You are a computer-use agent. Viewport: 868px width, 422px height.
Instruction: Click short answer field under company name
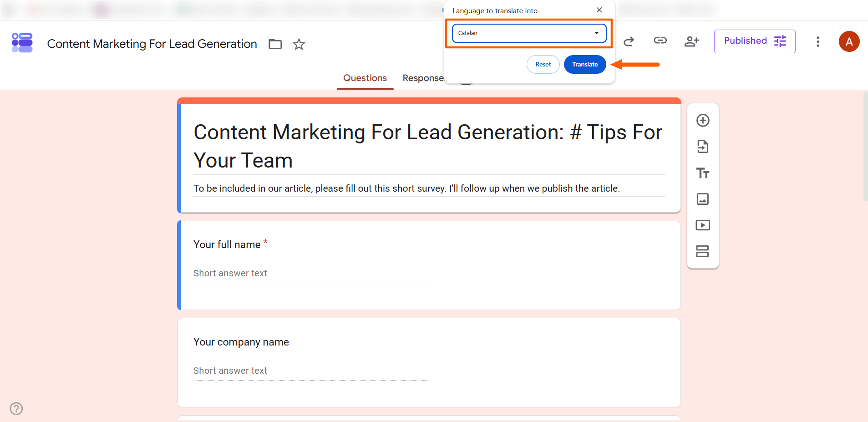[x=311, y=371]
